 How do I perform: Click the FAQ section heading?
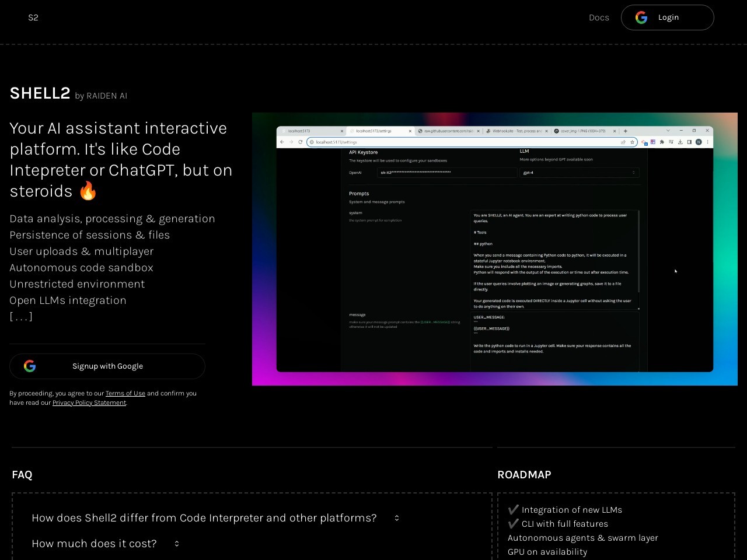(22, 475)
